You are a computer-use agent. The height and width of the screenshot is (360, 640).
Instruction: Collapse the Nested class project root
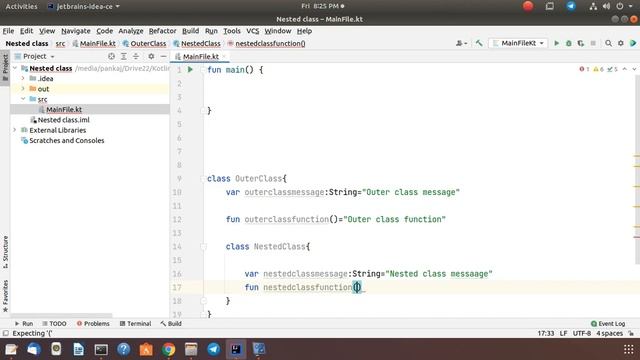coord(15,68)
